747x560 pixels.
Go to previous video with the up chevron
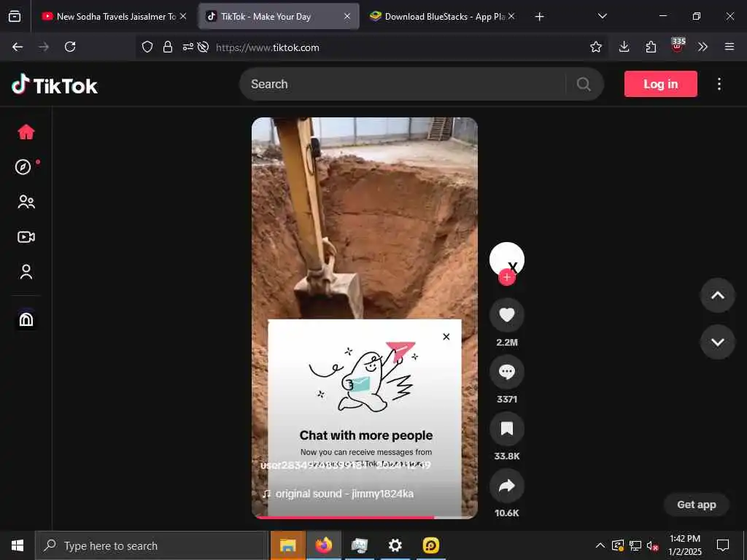click(718, 295)
